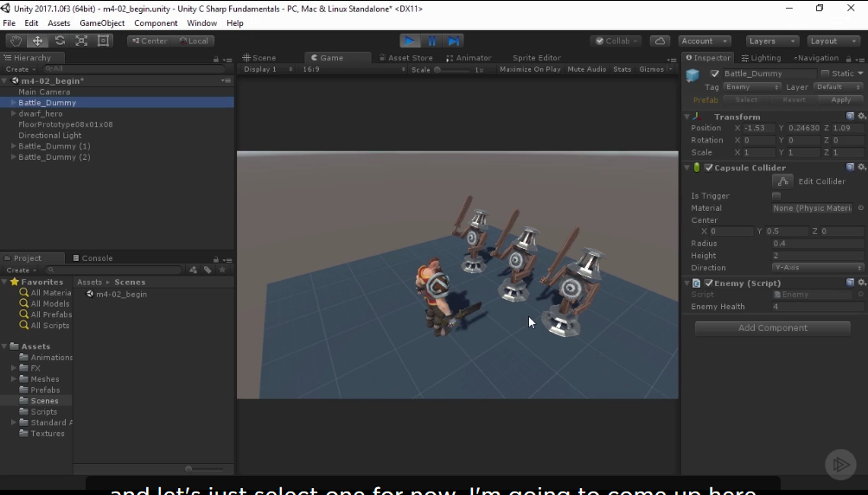Image resolution: width=868 pixels, height=495 pixels.
Task: Open the Direction Y-Axis dropdown
Action: point(817,268)
